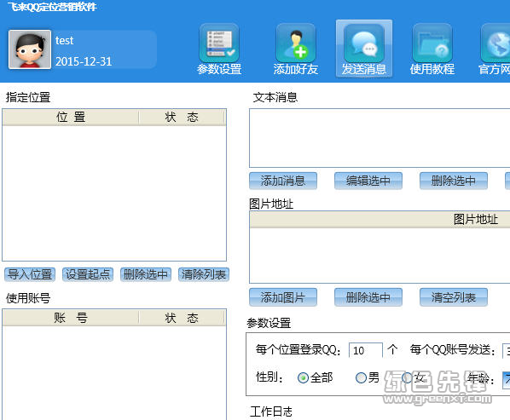Click the 账号 column header
This screenshot has width=510, height=420.
coord(71,318)
